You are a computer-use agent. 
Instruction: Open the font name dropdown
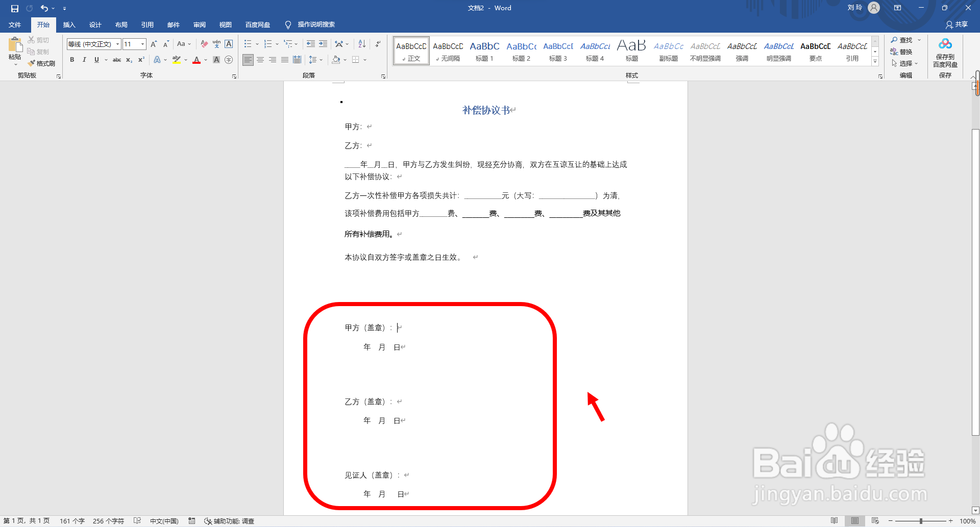point(117,44)
